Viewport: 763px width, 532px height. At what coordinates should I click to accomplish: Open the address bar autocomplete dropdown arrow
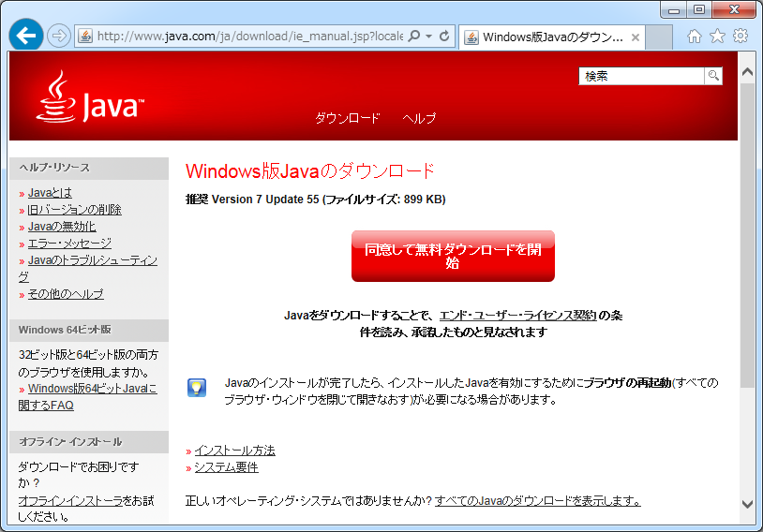tap(428, 37)
